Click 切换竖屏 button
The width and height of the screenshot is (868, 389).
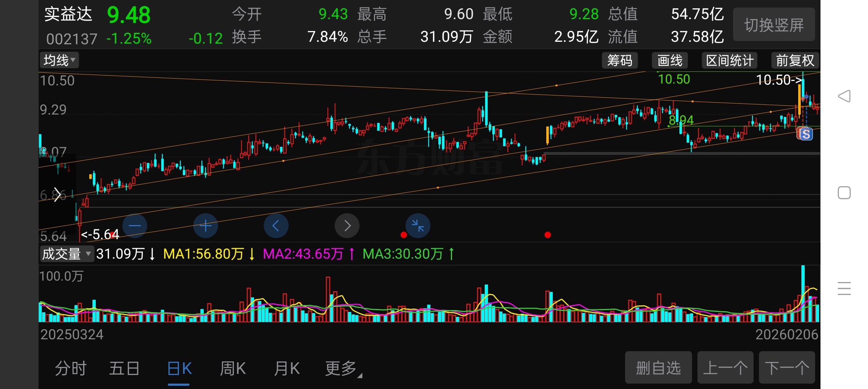click(x=774, y=24)
